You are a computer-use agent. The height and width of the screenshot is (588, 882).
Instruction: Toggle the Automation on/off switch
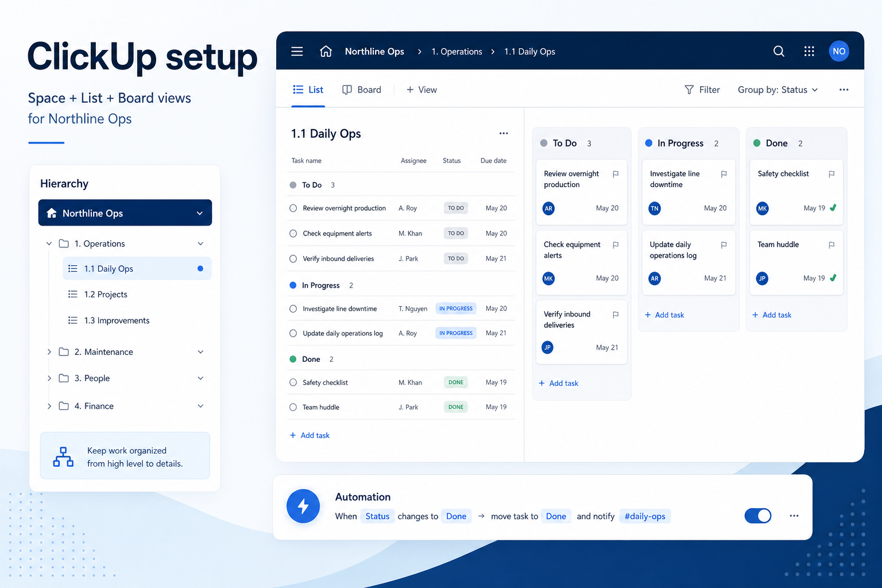758,516
